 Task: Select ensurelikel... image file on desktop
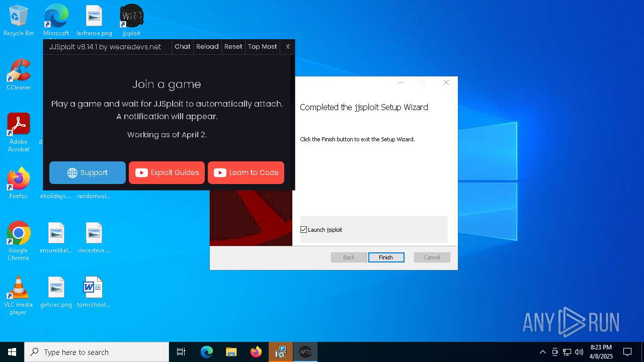click(56, 238)
